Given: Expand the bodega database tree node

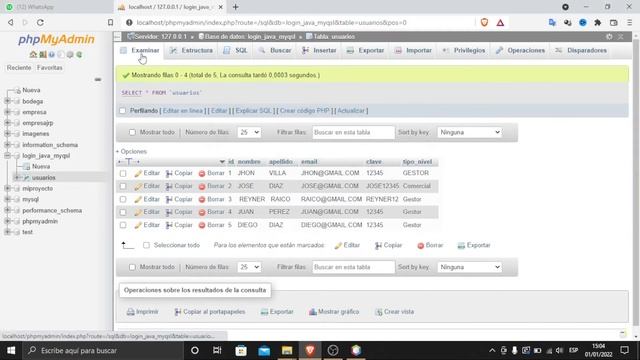Looking at the screenshot, I should (x=7, y=101).
